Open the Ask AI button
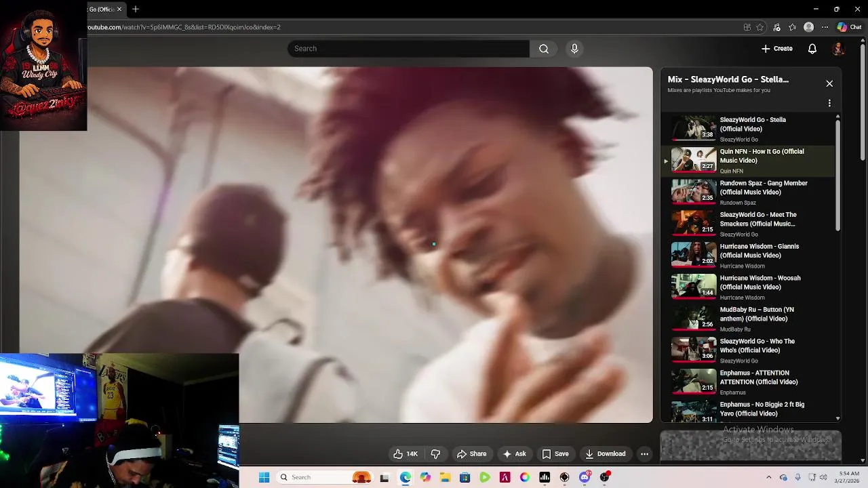This screenshot has width=868, height=488. (514, 454)
